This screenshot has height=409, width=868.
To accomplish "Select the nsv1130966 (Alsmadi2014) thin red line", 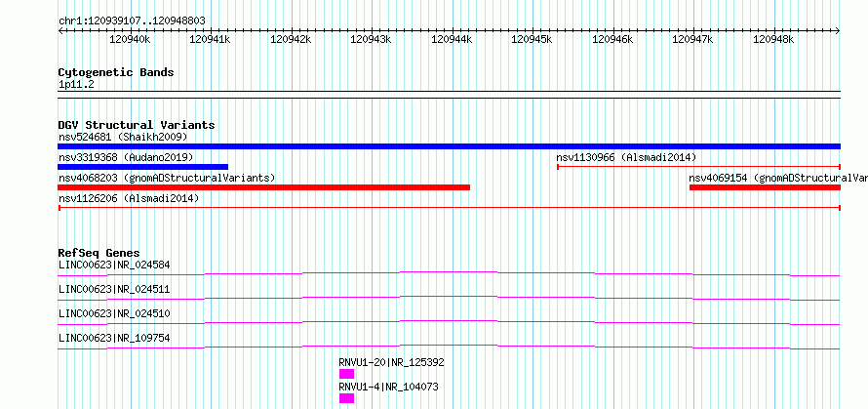I will (x=698, y=167).
